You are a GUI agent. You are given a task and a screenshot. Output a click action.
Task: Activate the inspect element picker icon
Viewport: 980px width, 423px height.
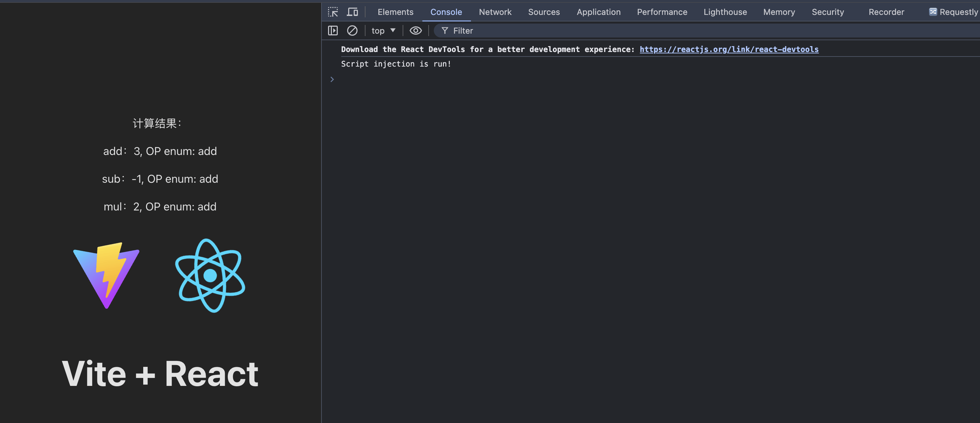pyautogui.click(x=333, y=12)
